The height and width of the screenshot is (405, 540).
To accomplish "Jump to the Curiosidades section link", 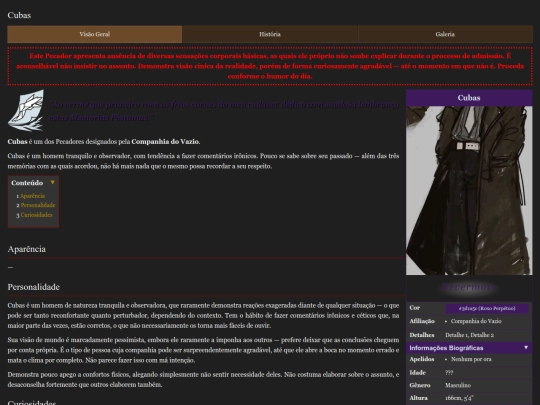I will 37,215.
